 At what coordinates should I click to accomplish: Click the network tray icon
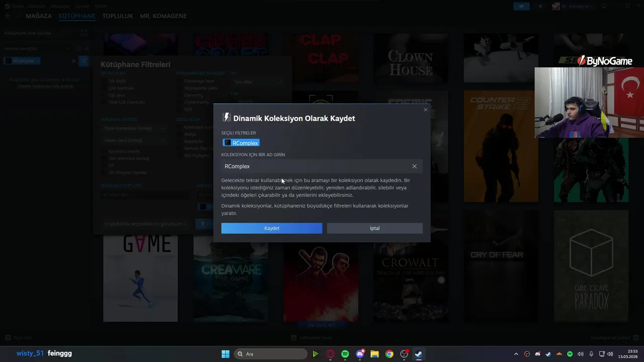(602, 354)
